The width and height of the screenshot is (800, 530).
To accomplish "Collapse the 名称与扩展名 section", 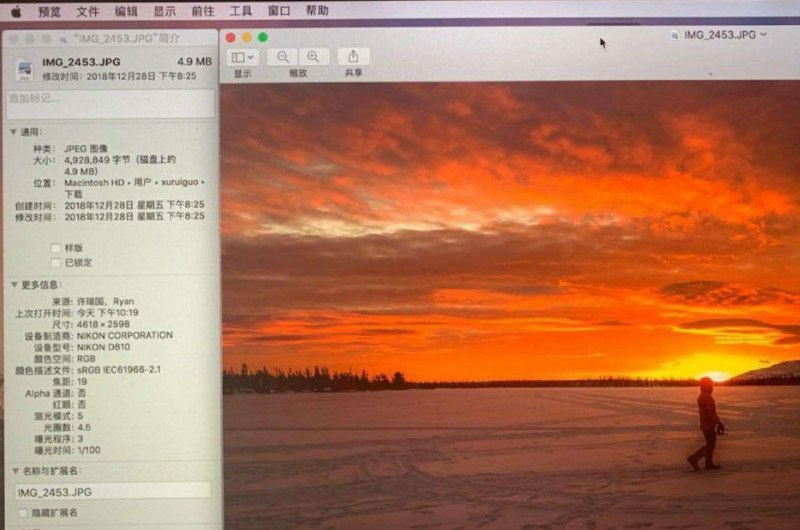I will point(15,471).
